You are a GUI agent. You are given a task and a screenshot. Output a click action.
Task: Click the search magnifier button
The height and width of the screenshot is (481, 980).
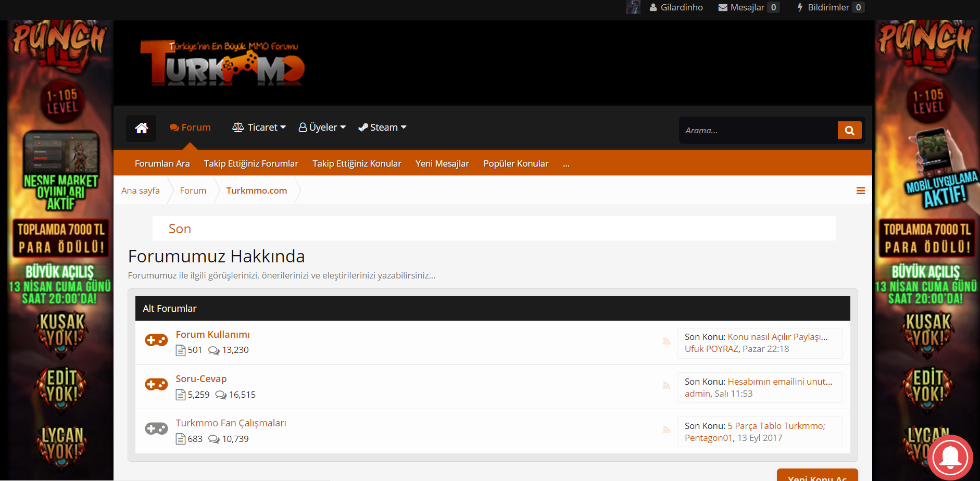click(849, 131)
